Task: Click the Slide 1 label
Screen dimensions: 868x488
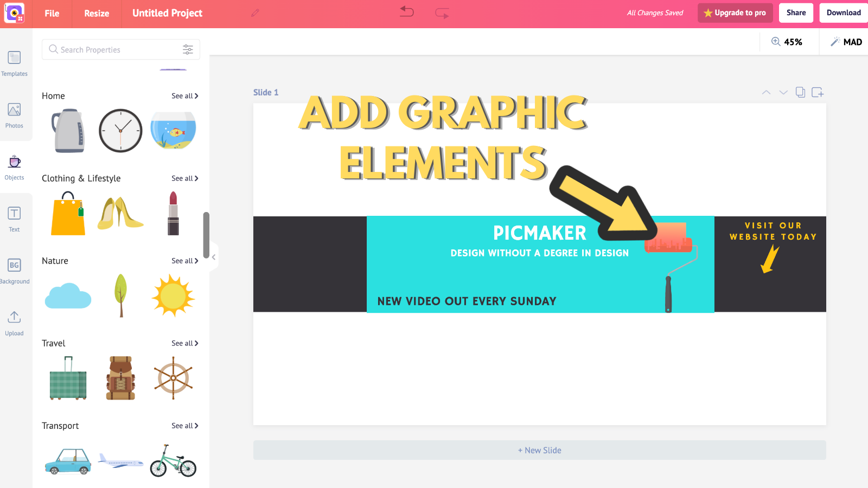Action: [266, 92]
